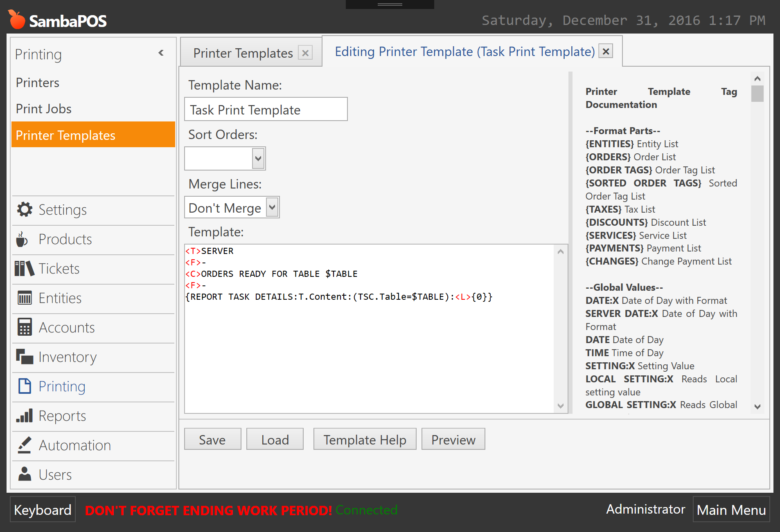The image size is (780, 532).
Task: Click the template editor scroll down arrow
Action: point(561,406)
